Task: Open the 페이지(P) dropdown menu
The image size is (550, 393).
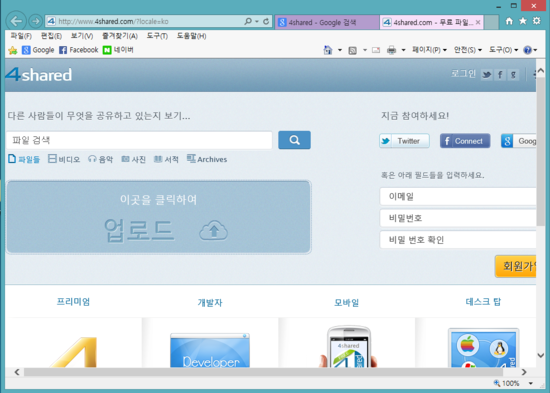Action: [x=429, y=50]
